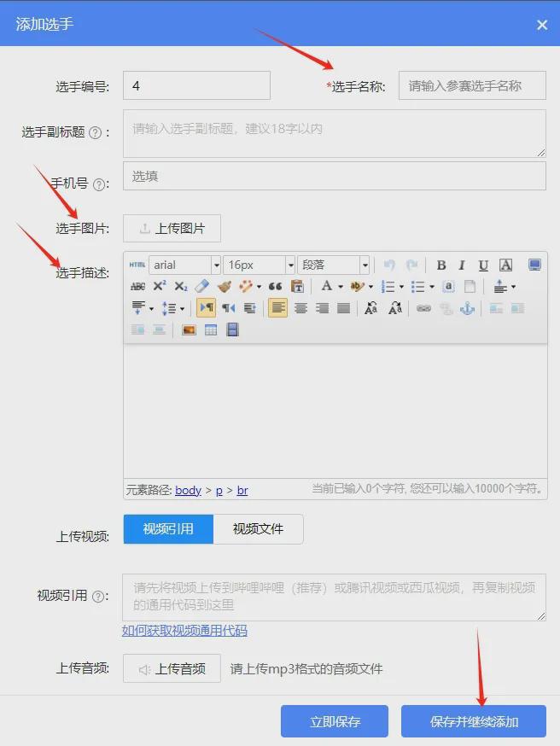The width and height of the screenshot is (560, 746).
Task: Insert a blockquote
Action: 275,287
